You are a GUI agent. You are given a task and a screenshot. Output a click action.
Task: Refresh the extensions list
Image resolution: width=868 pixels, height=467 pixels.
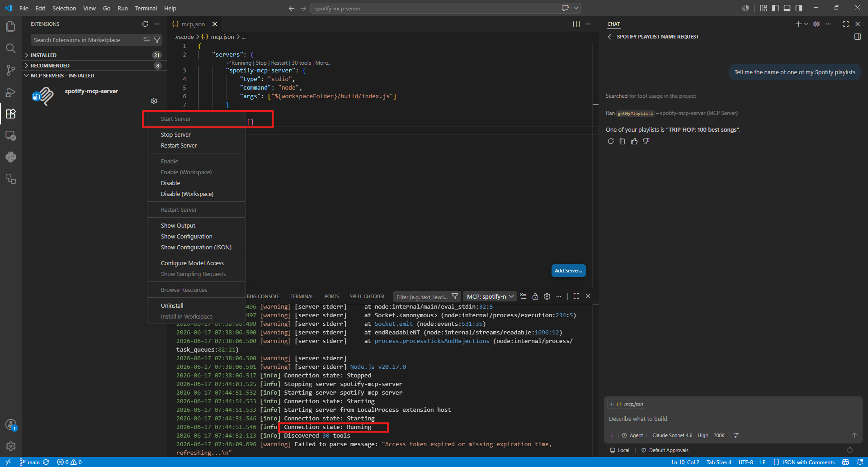[145, 24]
